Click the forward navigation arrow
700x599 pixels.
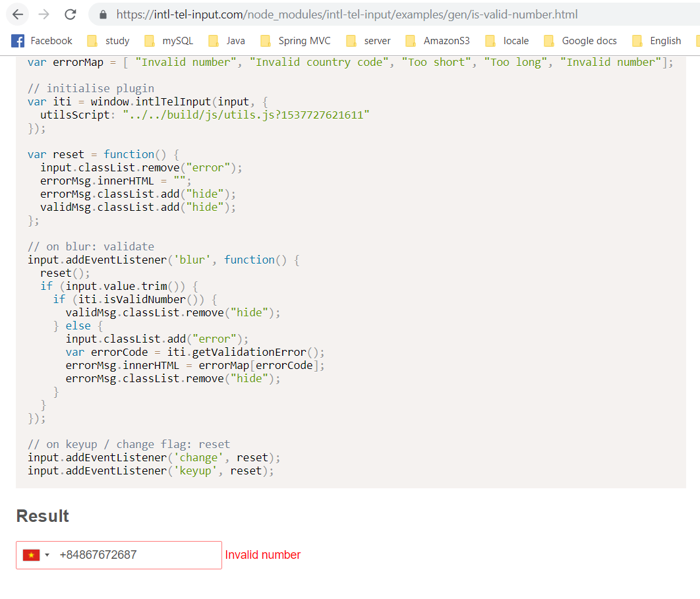coord(44,14)
